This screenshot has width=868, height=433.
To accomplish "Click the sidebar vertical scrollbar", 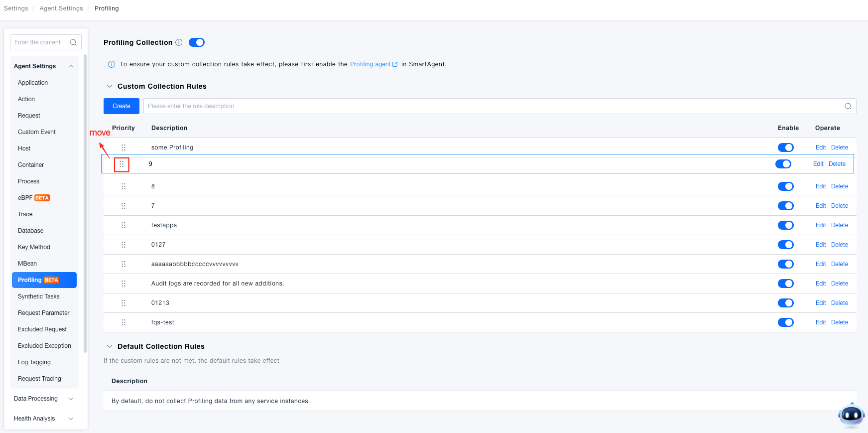I will [85, 203].
